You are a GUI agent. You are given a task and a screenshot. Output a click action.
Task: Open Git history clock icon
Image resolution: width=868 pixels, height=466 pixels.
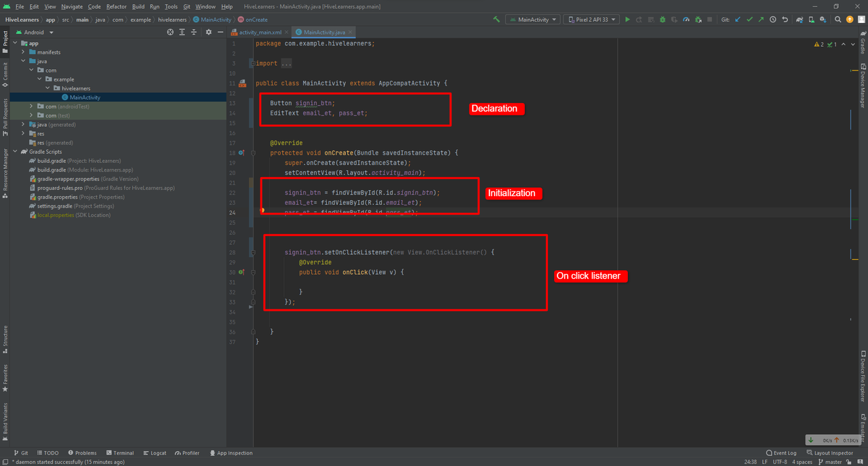point(773,20)
